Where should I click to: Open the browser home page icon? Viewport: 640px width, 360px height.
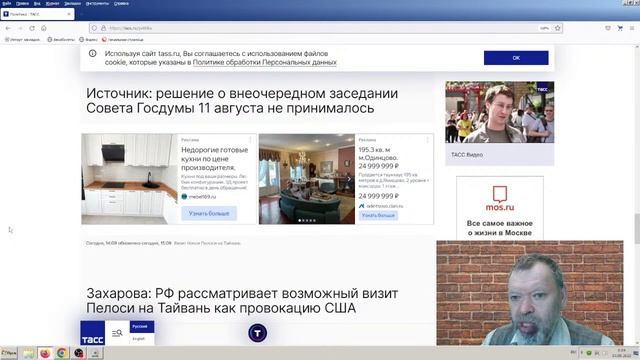pyautogui.click(x=44, y=28)
